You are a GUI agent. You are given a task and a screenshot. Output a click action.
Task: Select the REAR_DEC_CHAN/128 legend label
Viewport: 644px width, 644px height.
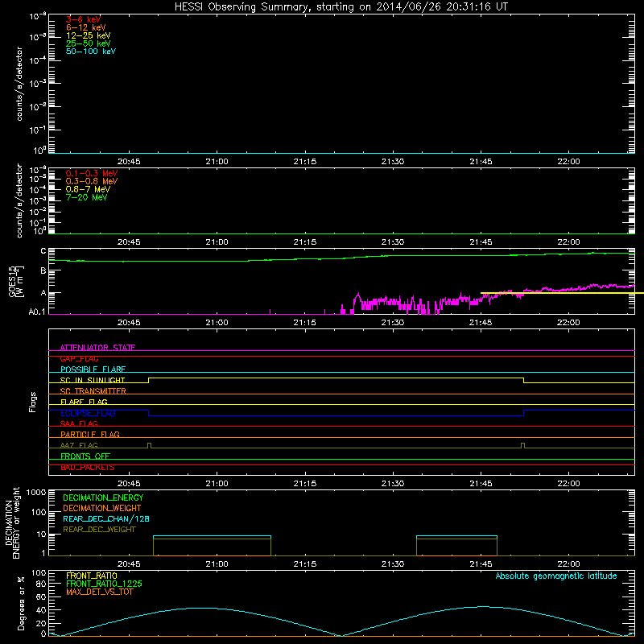(106, 519)
